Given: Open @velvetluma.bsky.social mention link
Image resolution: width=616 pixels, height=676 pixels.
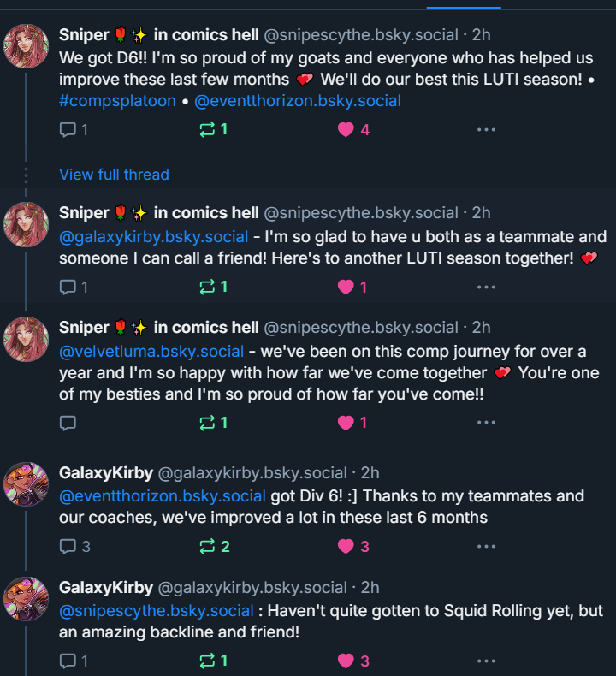Looking at the screenshot, I should point(151,352).
